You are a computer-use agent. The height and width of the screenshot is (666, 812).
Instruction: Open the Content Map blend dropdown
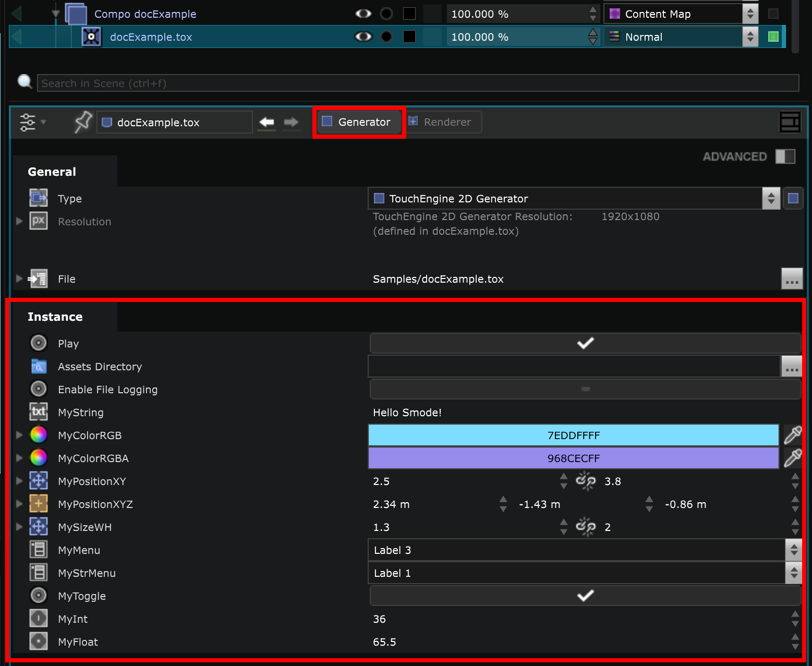coord(681,14)
